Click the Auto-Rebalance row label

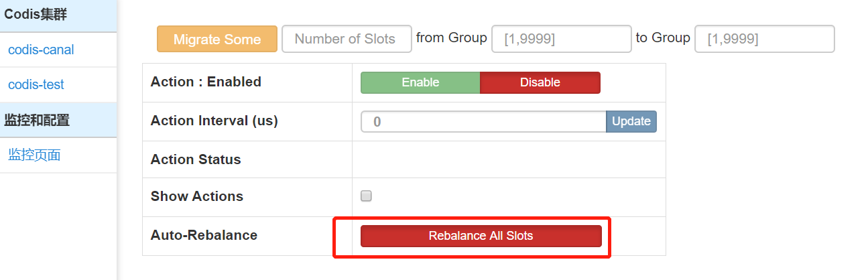point(204,235)
